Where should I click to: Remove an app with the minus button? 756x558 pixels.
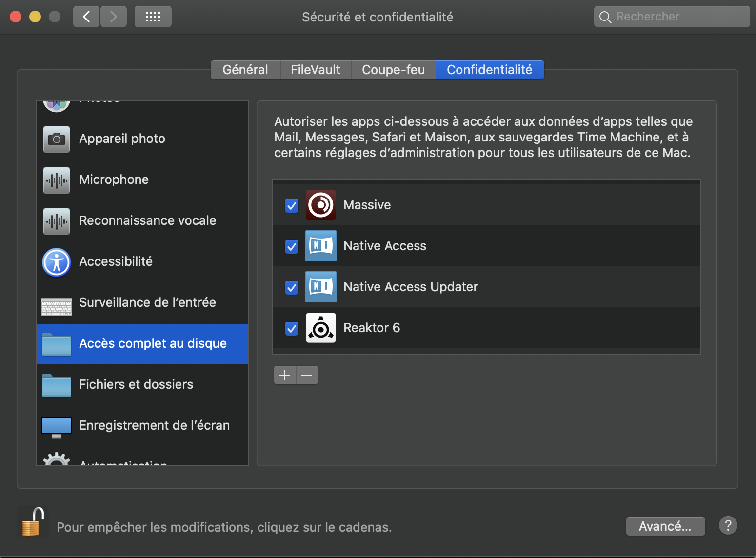307,375
